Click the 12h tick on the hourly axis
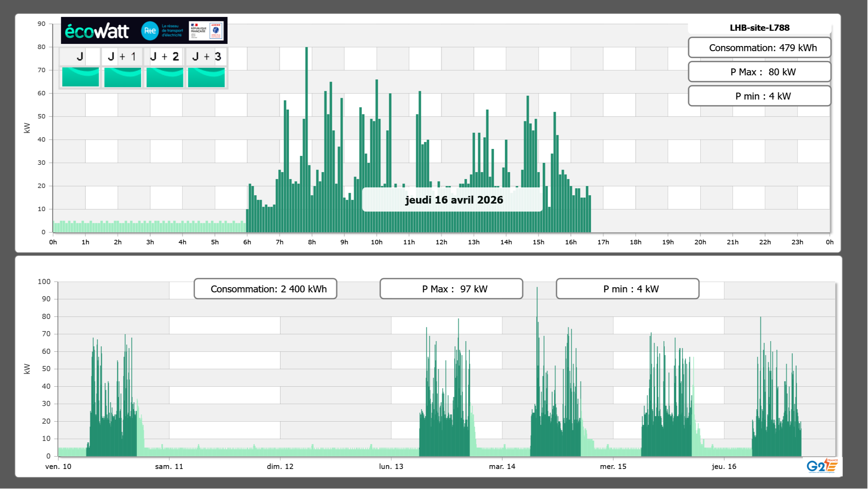868x489 pixels. [441, 242]
